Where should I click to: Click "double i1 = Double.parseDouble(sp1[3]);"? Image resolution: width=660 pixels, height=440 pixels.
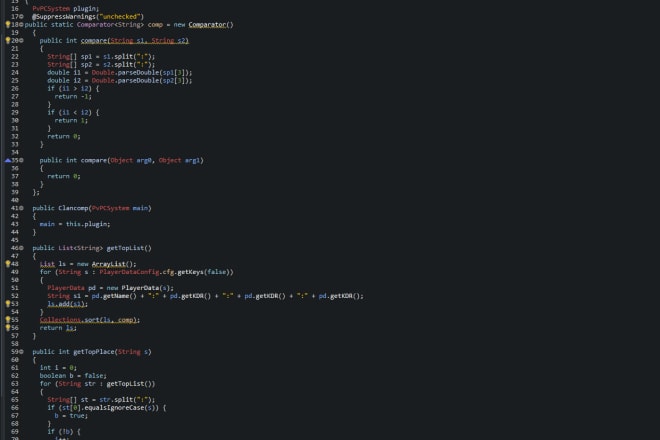point(120,72)
